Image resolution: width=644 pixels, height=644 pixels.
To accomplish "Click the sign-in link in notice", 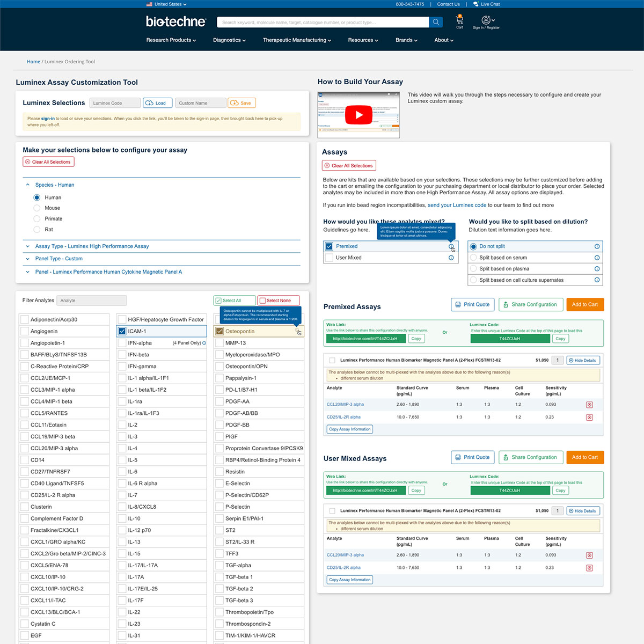I will coord(48,119).
